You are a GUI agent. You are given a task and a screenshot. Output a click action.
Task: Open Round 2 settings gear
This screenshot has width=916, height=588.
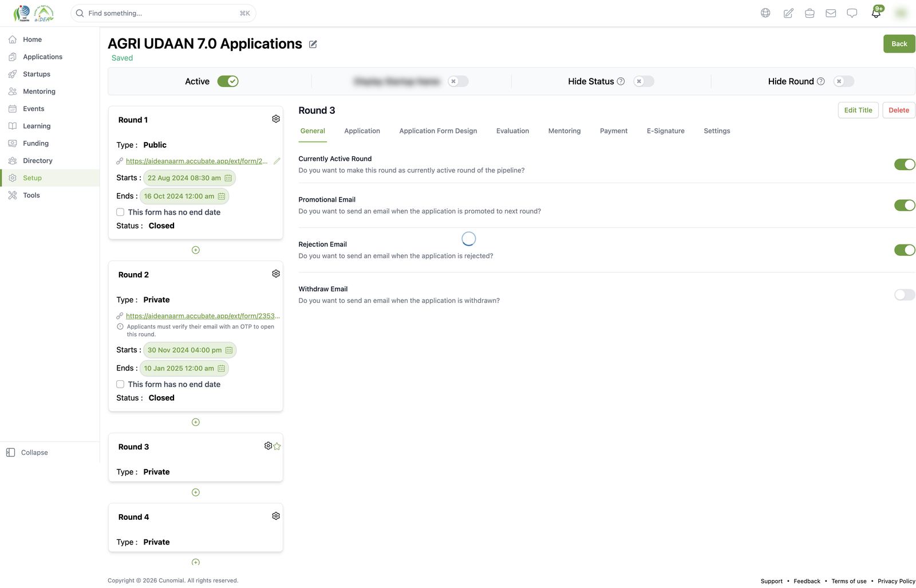276,274
